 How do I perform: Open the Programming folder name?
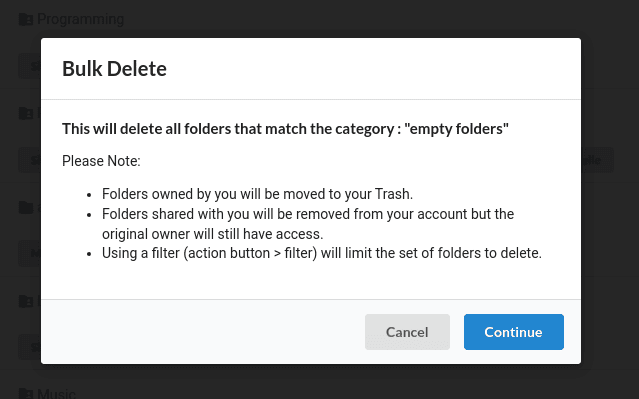coord(80,19)
